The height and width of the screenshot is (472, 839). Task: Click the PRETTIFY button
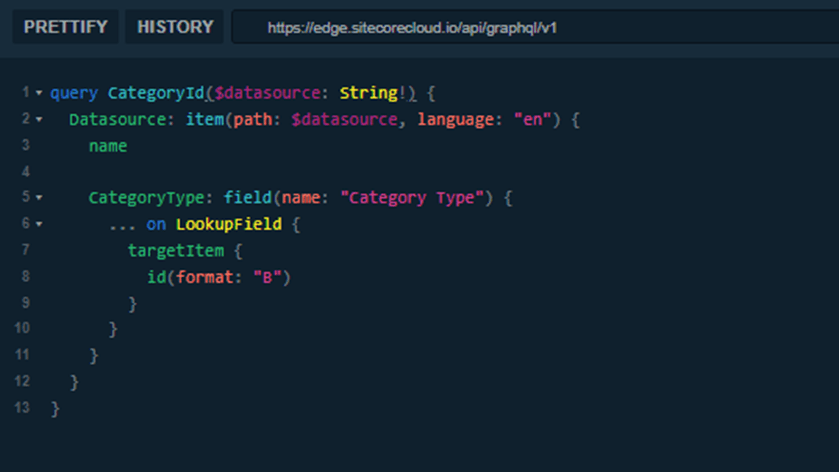coord(65,27)
